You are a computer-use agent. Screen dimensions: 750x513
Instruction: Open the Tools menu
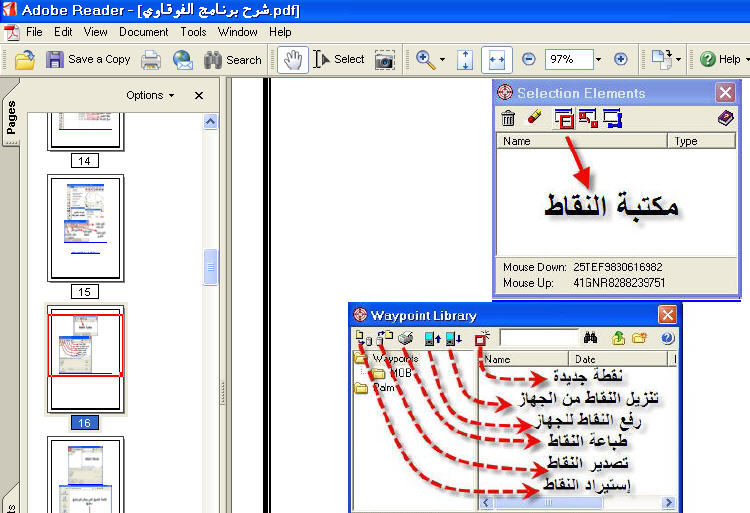[193, 32]
